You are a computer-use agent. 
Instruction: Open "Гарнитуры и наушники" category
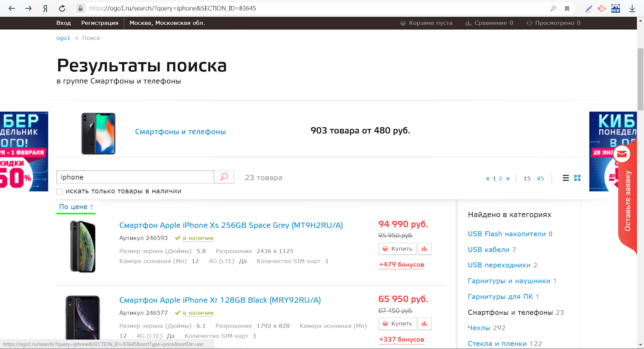pyautogui.click(x=509, y=281)
